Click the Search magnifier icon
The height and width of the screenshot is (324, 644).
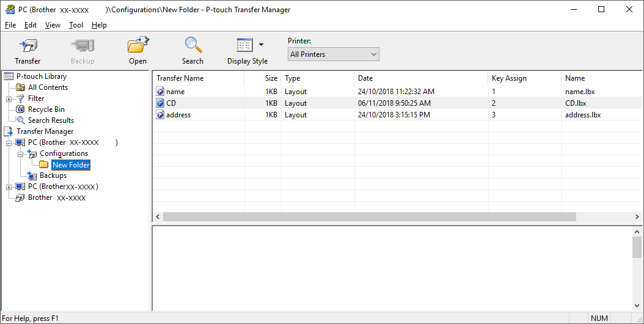[x=192, y=46]
